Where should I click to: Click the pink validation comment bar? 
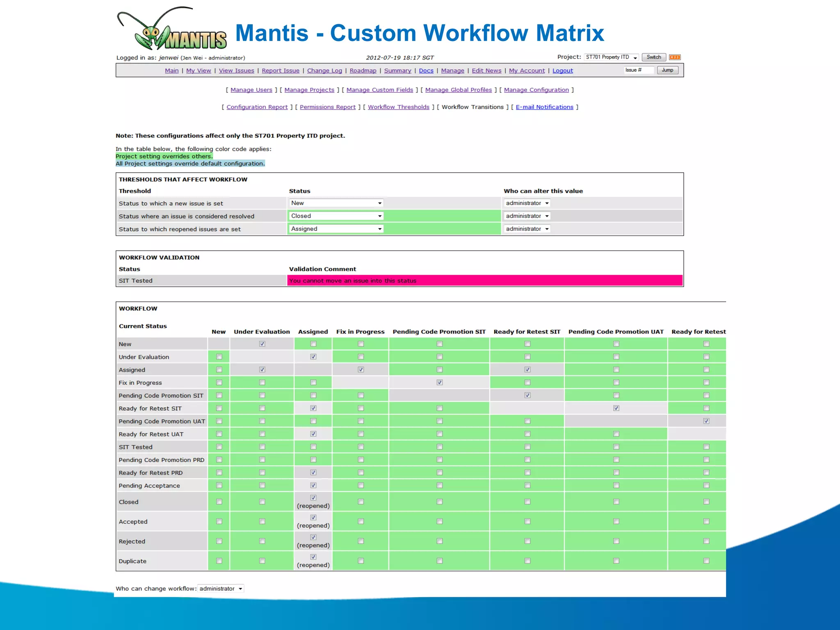[x=485, y=281]
